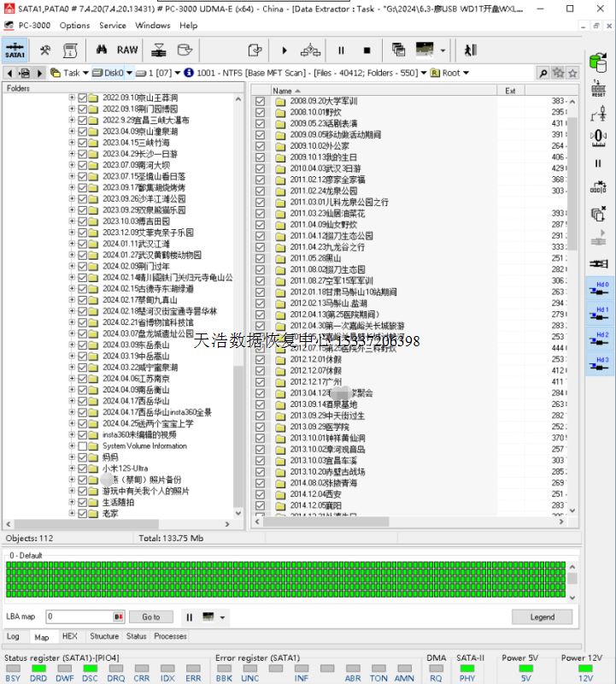Click the SATA1 port toolbar icon
This screenshot has height=684, width=616.
click(x=15, y=50)
